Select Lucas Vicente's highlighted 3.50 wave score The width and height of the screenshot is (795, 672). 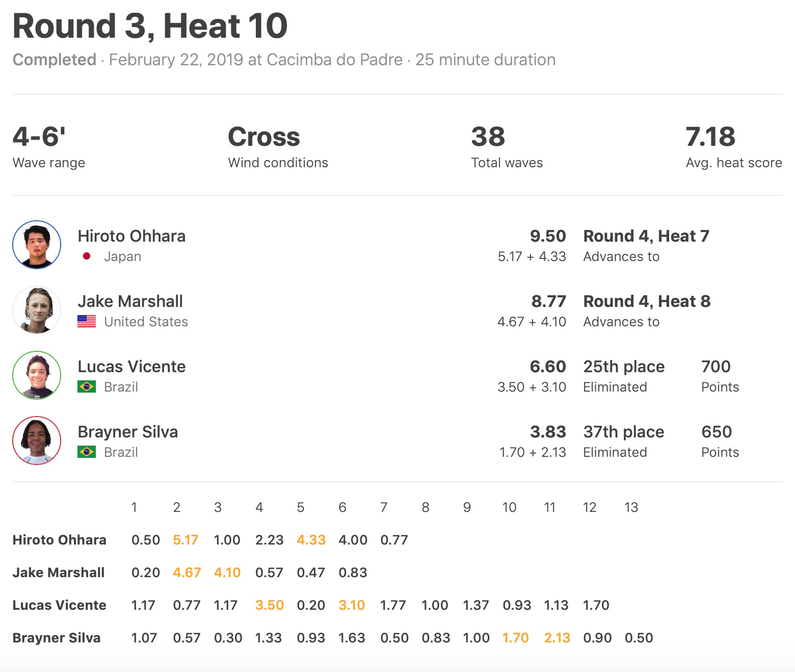(x=269, y=605)
